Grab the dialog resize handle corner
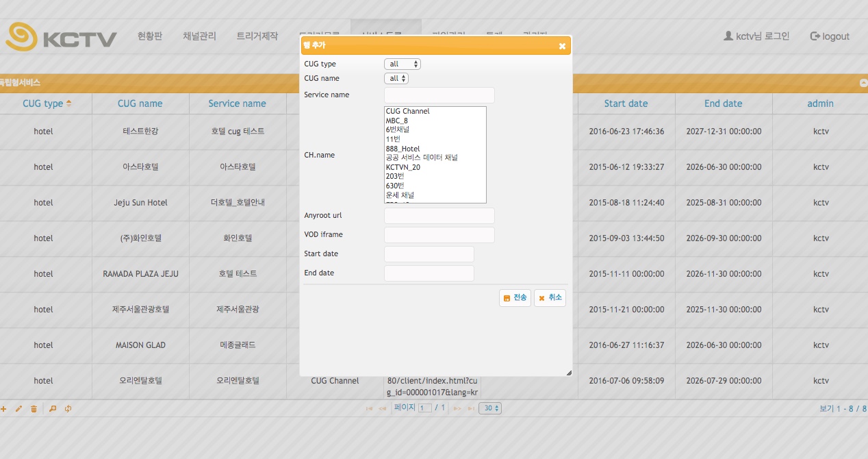Viewport: 868px width, 459px height. click(x=569, y=373)
